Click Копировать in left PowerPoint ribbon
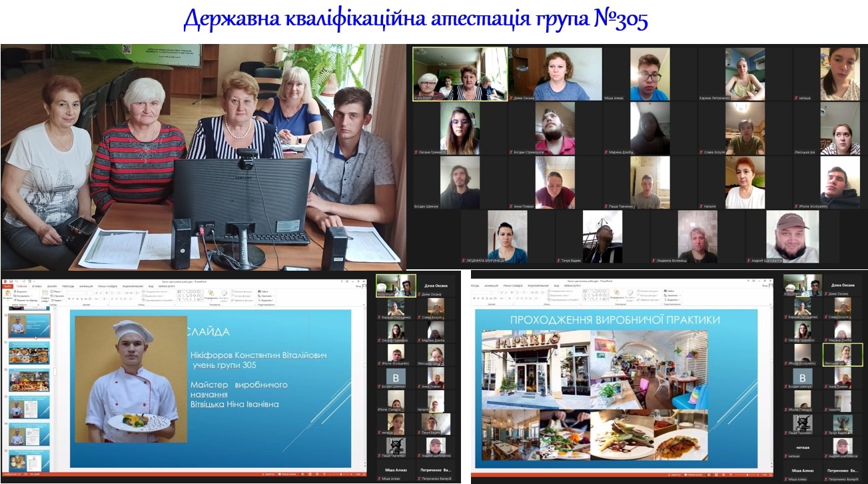This screenshot has width=868, height=484. pos(23,296)
